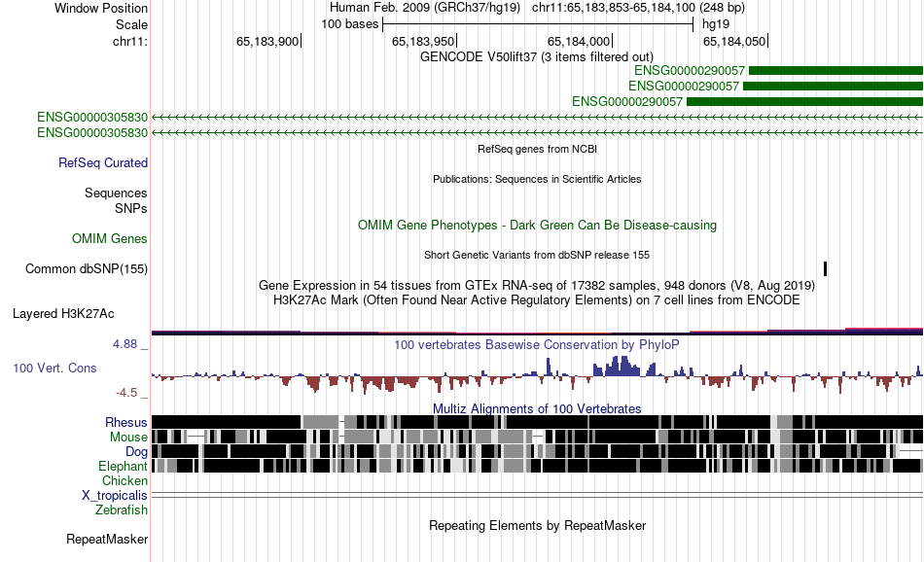Click the Rhesus alignment row label
The height and width of the screenshot is (562, 924).
126,422
